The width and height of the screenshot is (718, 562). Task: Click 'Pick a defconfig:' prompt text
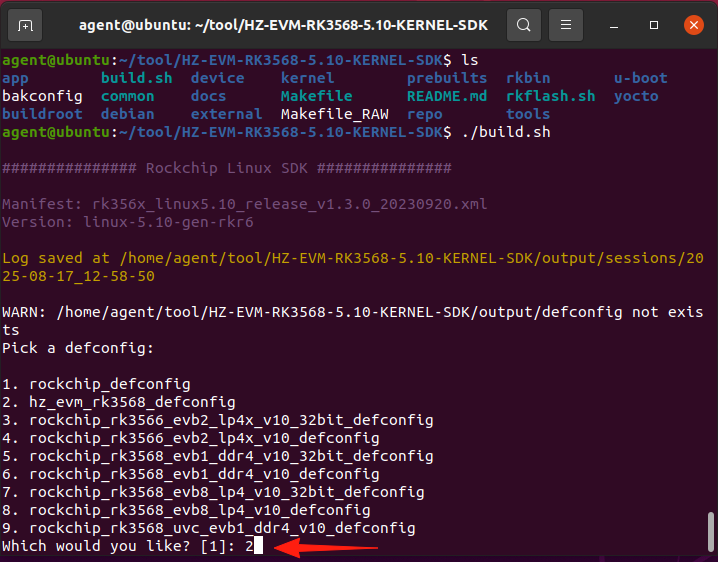coord(78,349)
